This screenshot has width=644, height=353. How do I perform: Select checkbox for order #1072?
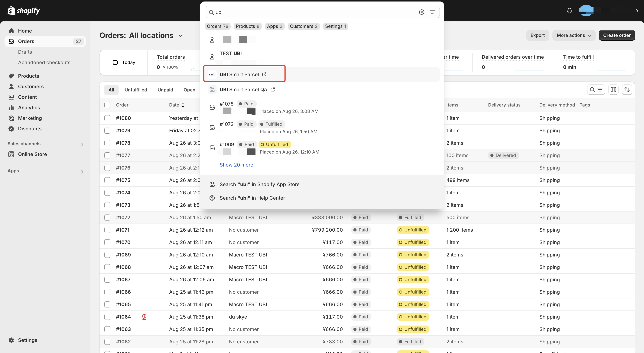[x=107, y=218]
